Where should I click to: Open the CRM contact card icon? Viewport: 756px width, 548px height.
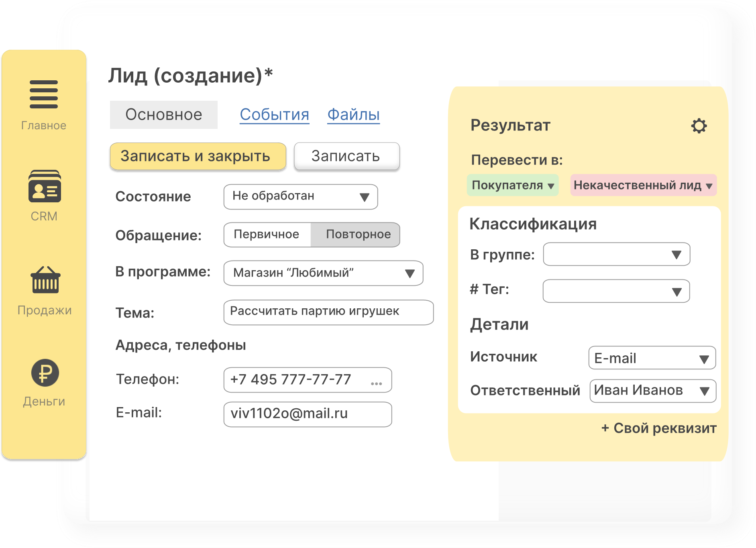45,187
